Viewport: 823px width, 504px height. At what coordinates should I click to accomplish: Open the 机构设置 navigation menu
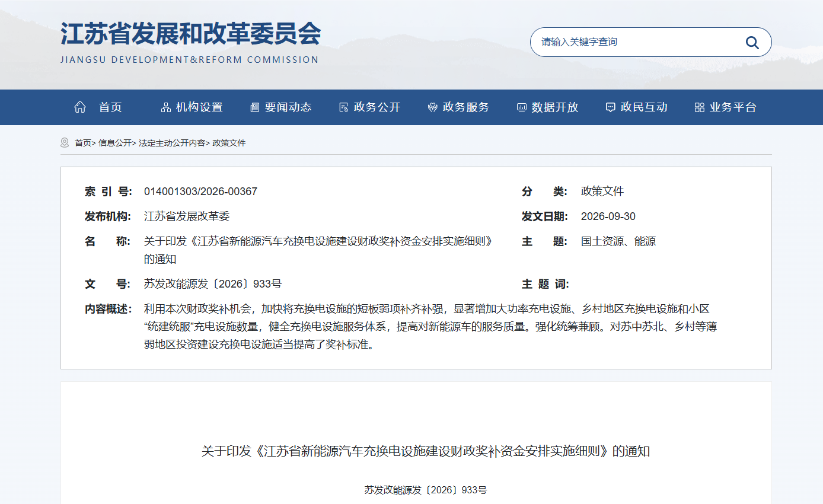(x=199, y=107)
